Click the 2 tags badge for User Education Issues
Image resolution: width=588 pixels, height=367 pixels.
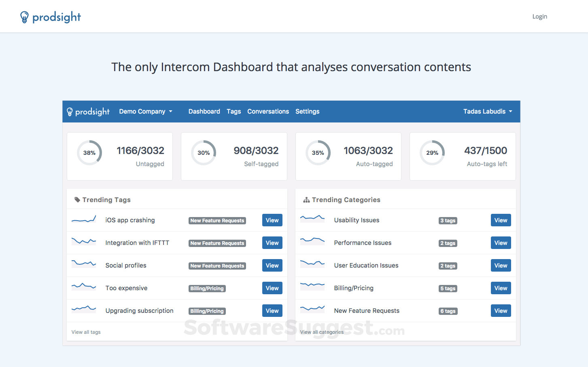(448, 266)
